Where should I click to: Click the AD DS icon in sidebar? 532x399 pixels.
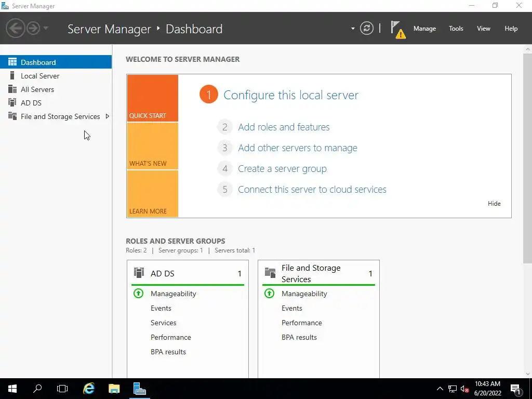pyautogui.click(x=12, y=102)
